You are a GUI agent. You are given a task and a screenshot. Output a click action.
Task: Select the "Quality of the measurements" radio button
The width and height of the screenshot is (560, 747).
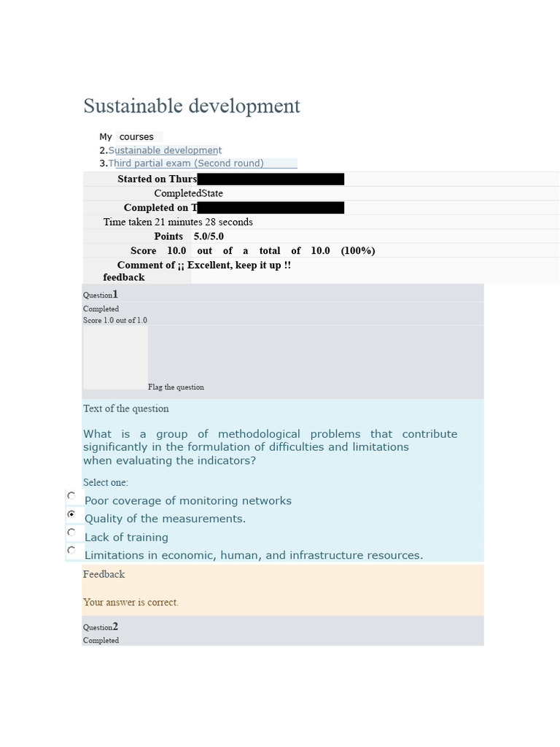click(71, 514)
